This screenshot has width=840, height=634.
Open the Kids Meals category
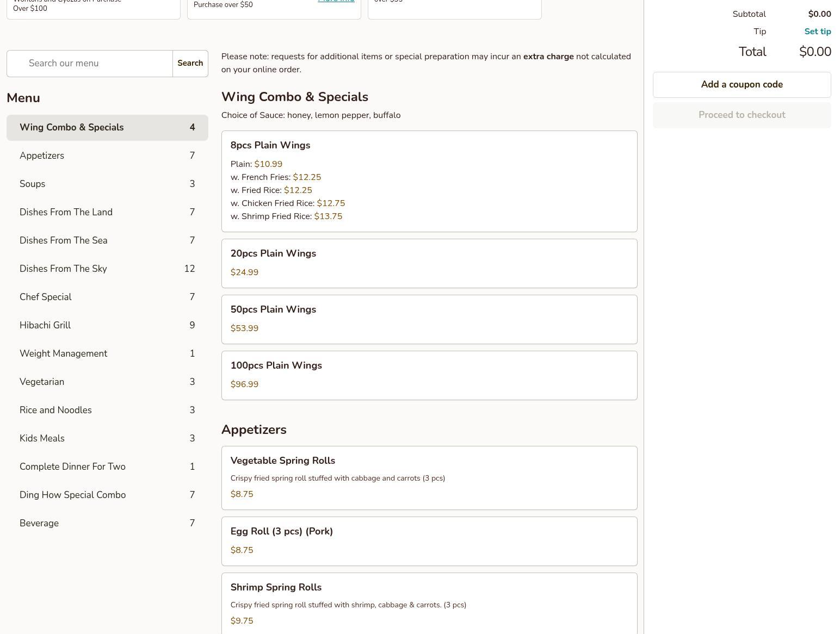[x=107, y=439]
